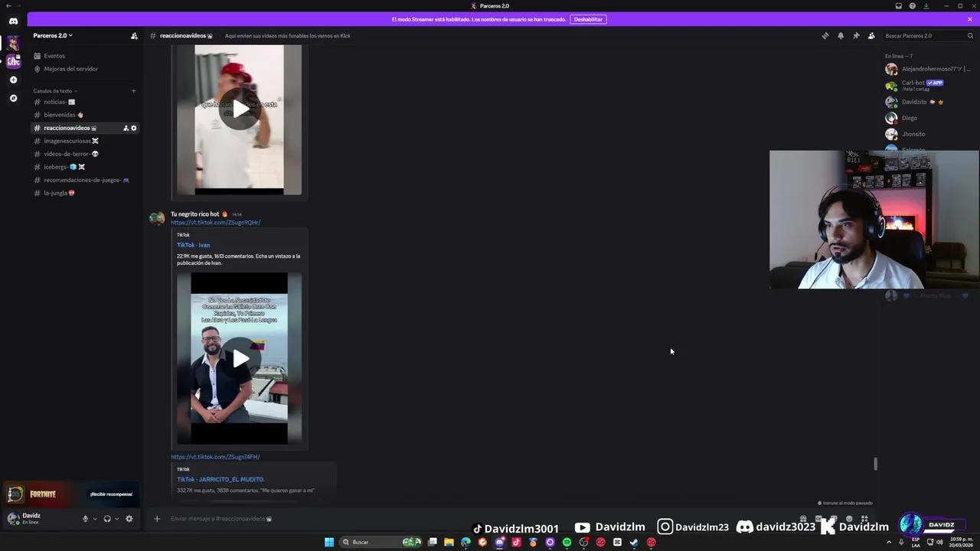Open microphone input options arrow
980x551 pixels.
coord(95,519)
